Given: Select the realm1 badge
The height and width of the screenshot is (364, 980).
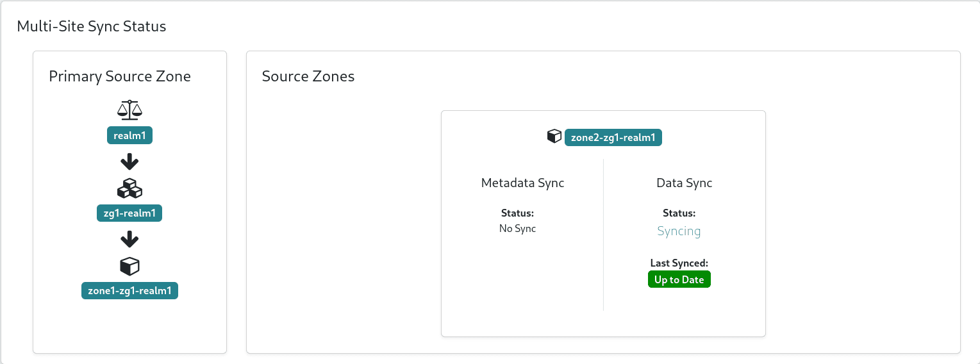Looking at the screenshot, I should pos(129,135).
